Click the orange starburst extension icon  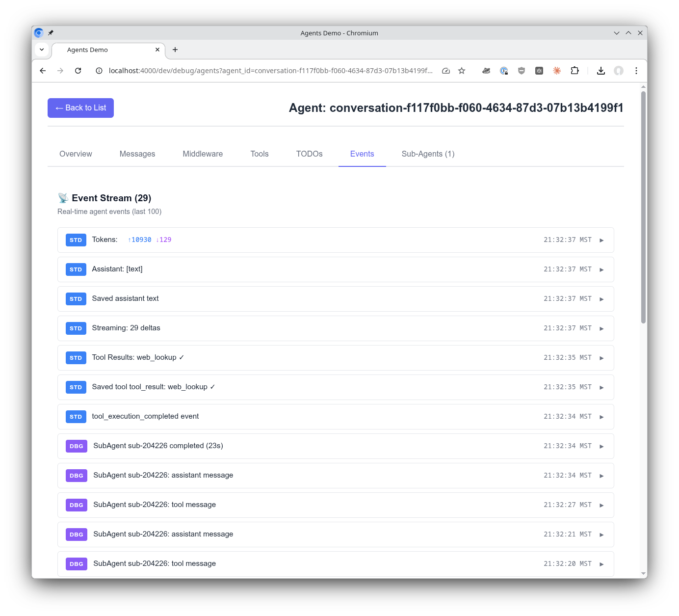click(557, 71)
